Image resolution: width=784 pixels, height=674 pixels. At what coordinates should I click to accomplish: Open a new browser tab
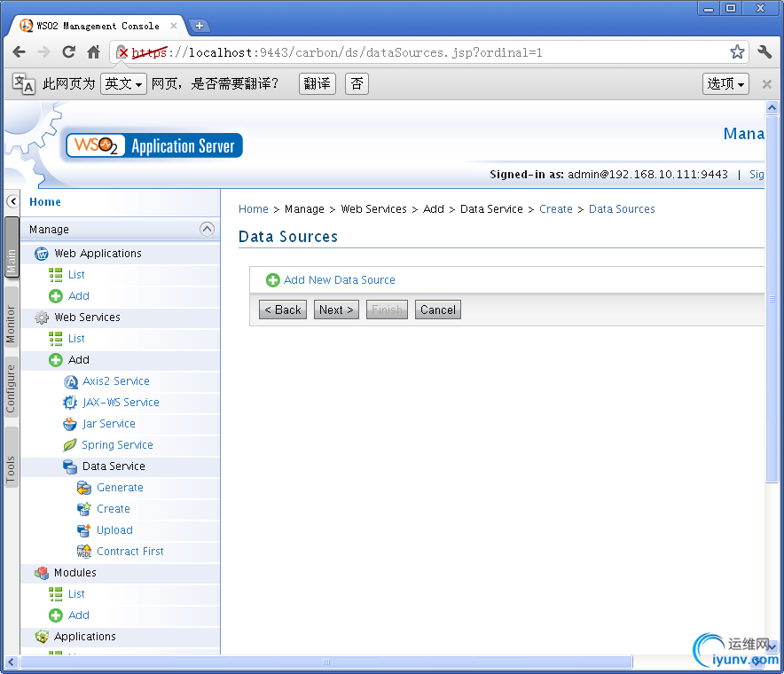[199, 26]
